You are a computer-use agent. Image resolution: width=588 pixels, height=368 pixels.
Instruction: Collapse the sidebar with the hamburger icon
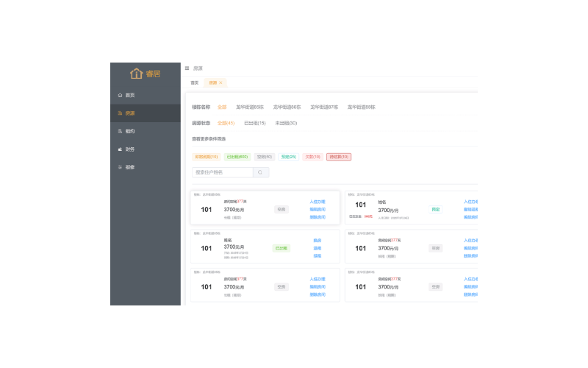point(187,68)
